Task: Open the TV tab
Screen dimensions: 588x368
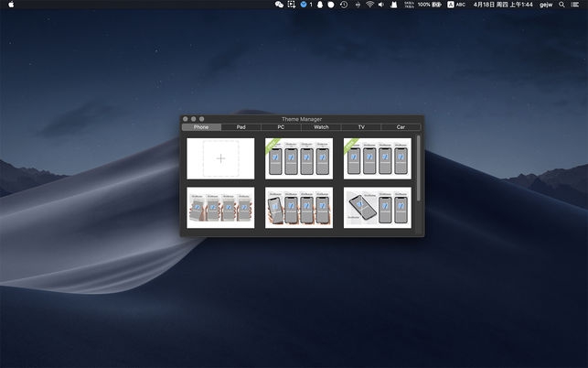Action: (361, 127)
